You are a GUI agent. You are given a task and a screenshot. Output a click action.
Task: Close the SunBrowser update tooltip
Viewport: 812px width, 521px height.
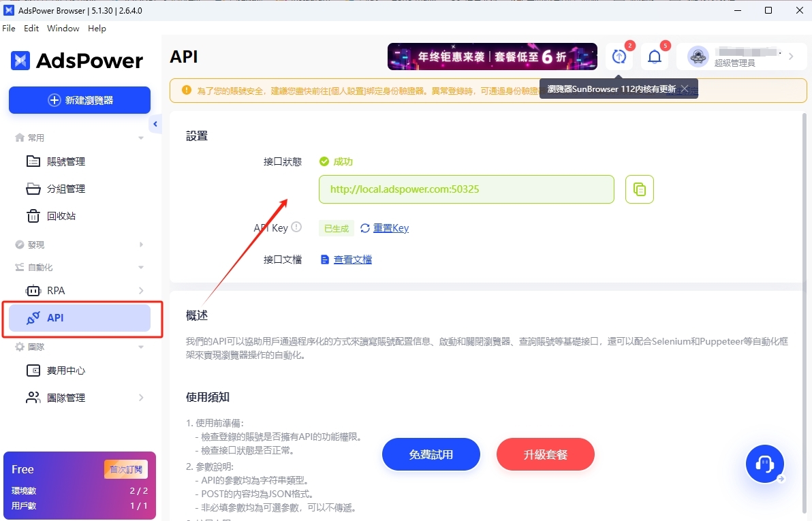click(685, 89)
